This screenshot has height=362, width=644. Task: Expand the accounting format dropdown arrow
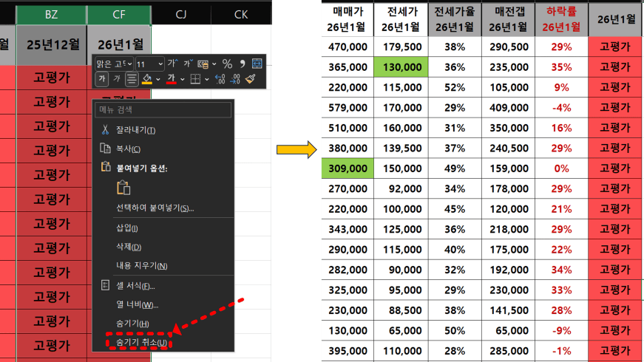[214, 64]
